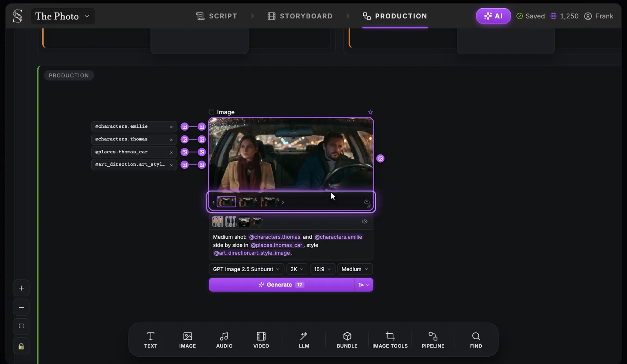Add a Text node from toolbar
This screenshot has width=627, height=364.
point(150,340)
